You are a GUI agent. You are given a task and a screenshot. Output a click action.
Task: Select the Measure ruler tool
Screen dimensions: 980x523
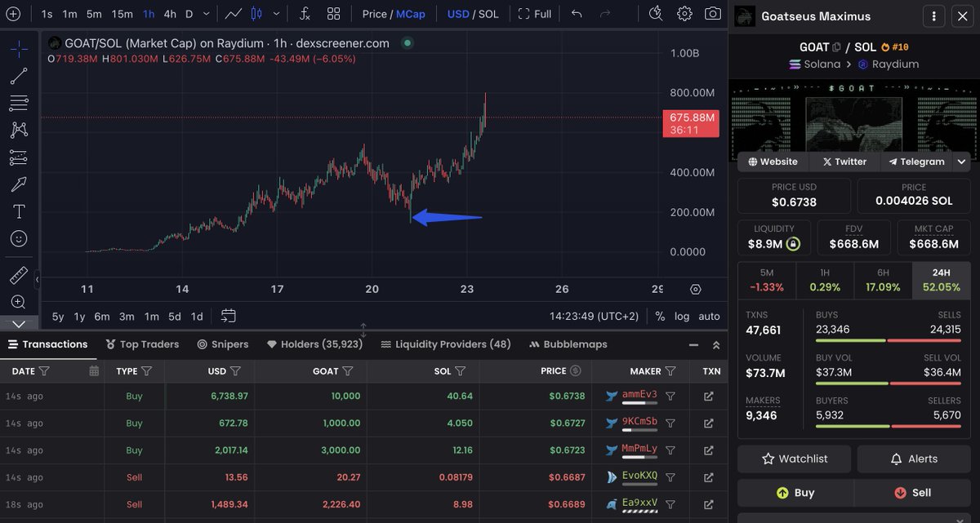click(x=18, y=275)
